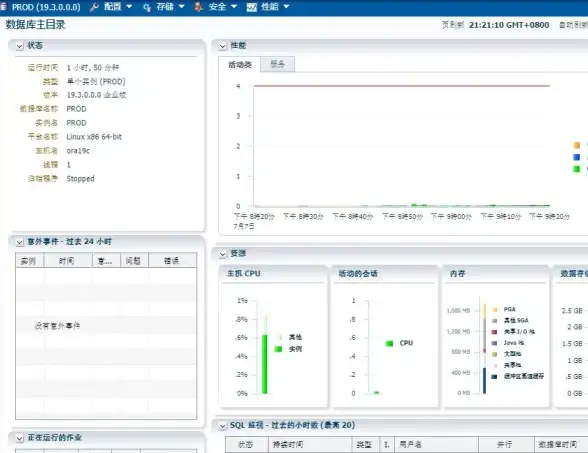Screen dimensions: 588x453
Task: Click the green legend swatch in performance chart
Action: pos(577,169)
